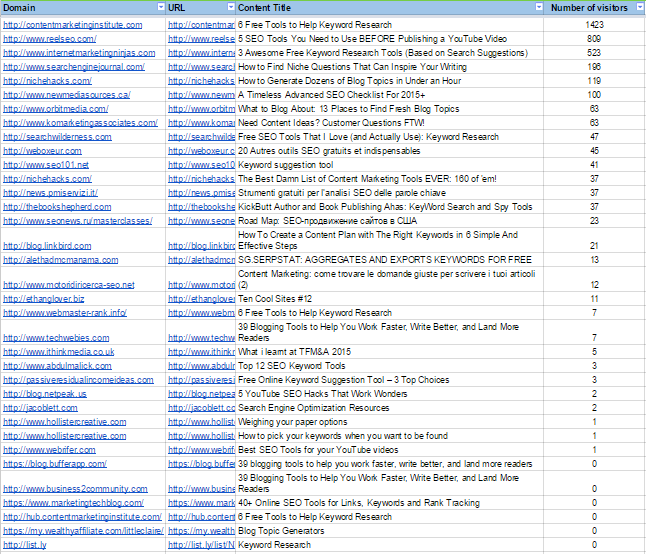Open the newmediasources.ca domain link
Viewport: 646px width, 554px height.
(67, 95)
